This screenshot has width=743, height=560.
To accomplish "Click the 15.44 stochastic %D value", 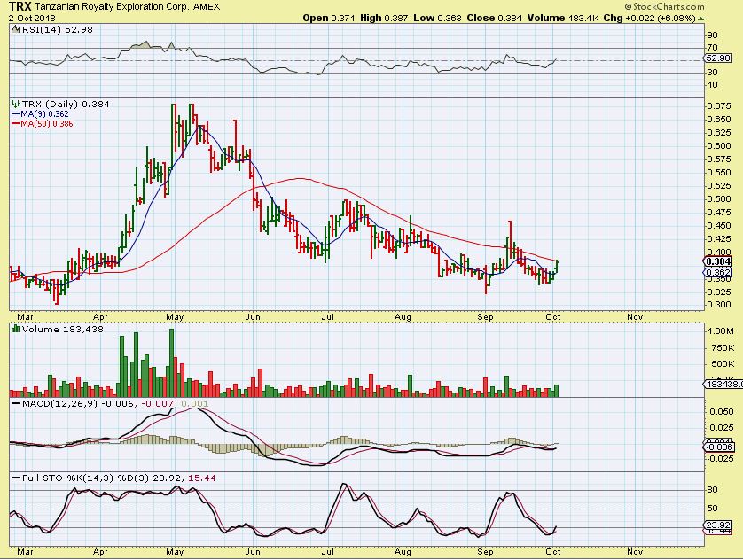I will point(202,478).
